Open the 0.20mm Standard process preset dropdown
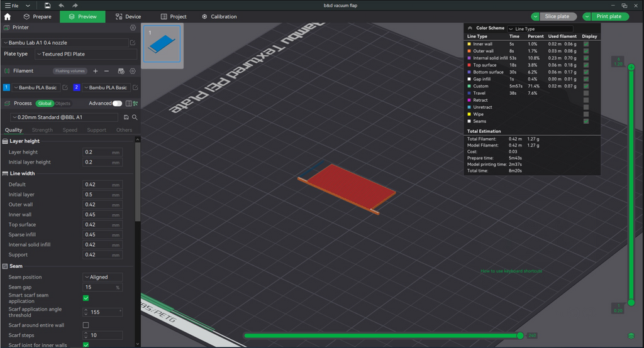The width and height of the screenshot is (644, 348). point(65,117)
